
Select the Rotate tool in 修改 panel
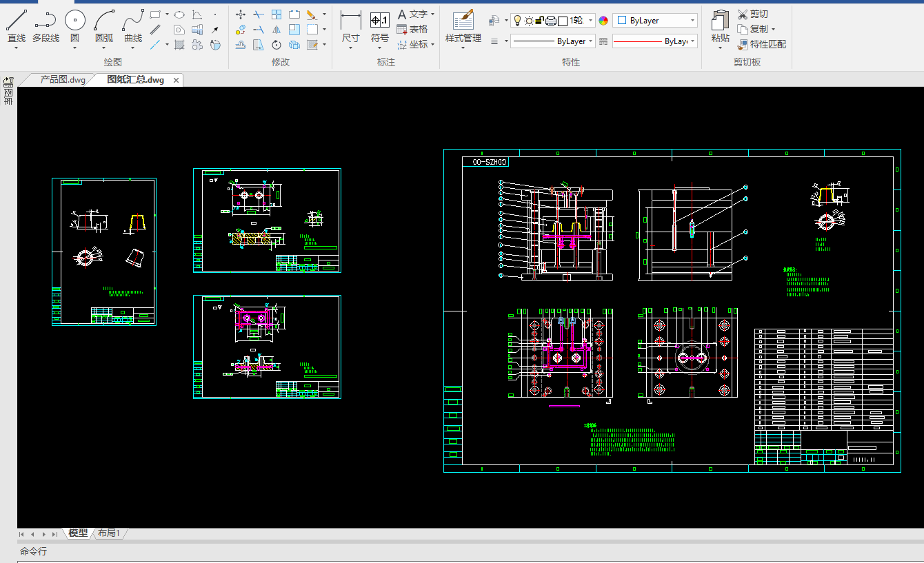click(x=277, y=45)
